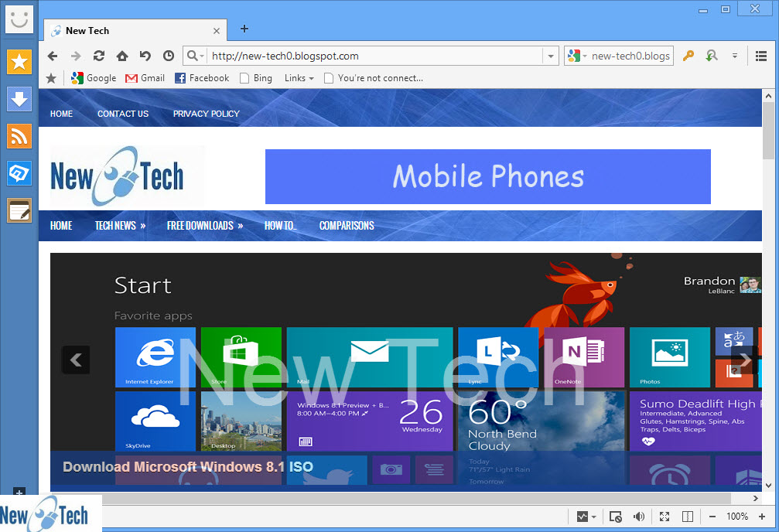This screenshot has height=532, width=779.
Task: Go forward with the Forward arrow
Action: [x=76, y=56]
